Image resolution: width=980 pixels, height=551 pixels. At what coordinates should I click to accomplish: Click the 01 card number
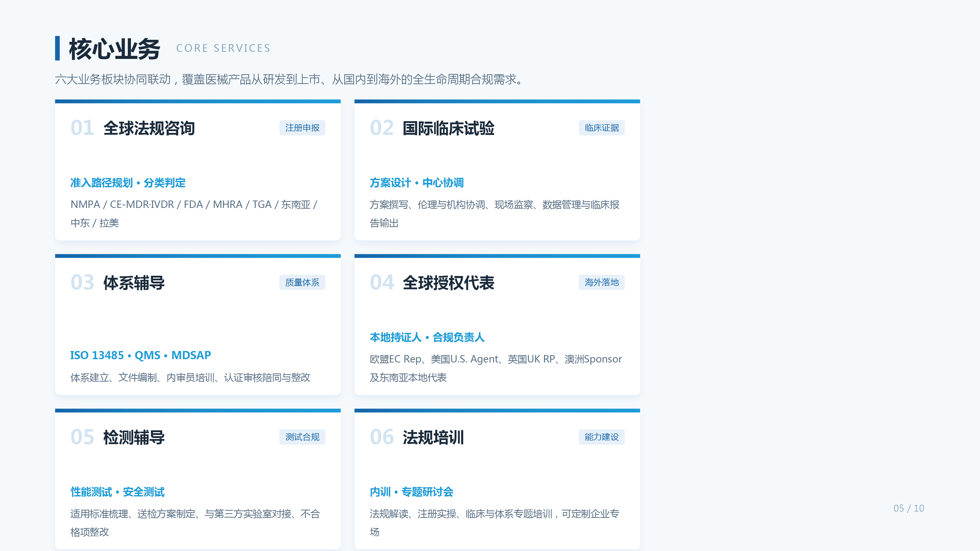click(82, 128)
